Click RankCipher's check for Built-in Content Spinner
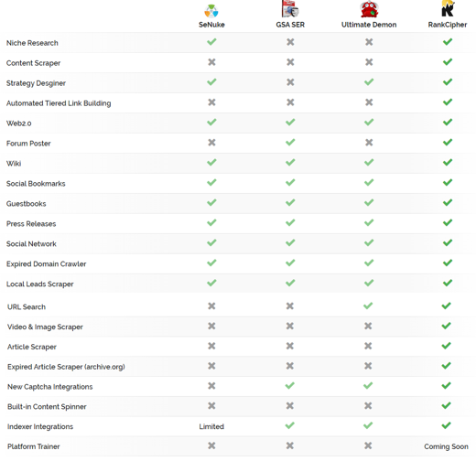 (x=447, y=406)
